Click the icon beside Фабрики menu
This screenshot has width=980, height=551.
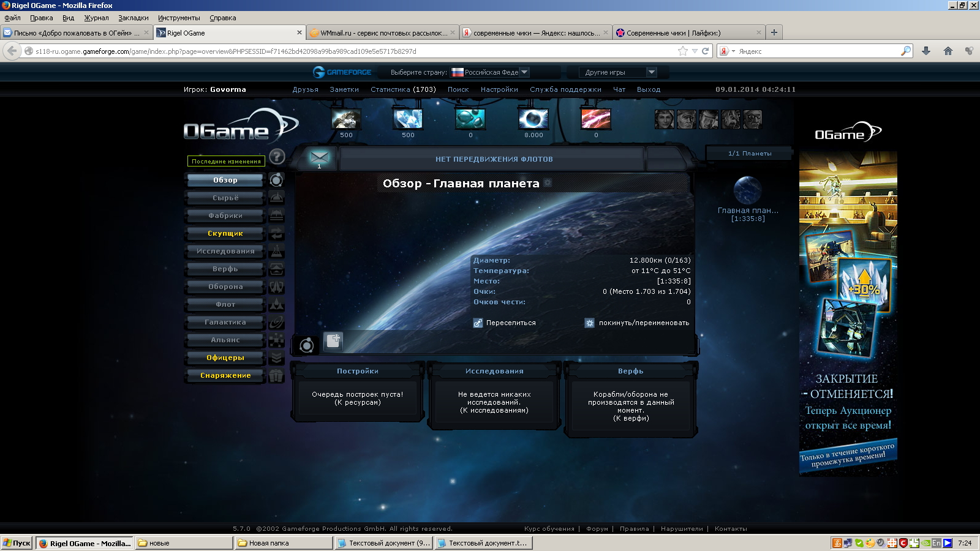click(277, 215)
